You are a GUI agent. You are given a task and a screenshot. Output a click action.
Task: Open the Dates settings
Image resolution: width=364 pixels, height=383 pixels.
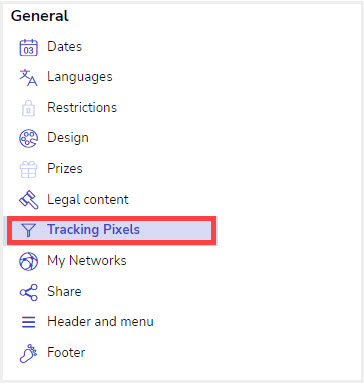[65, 47]
